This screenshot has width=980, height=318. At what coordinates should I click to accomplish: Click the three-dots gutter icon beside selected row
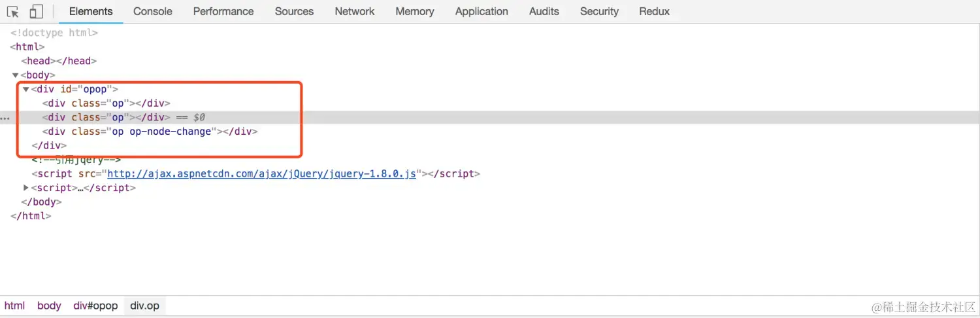(5, 118)
